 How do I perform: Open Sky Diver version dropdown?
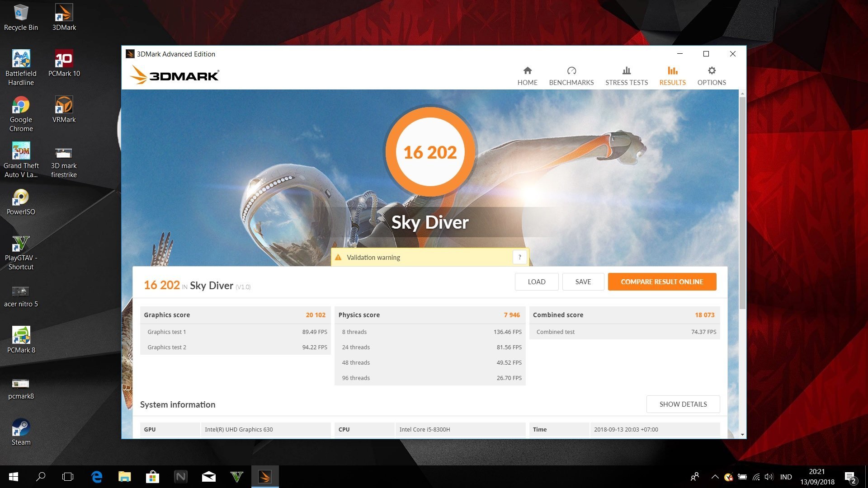coord(243,286)
